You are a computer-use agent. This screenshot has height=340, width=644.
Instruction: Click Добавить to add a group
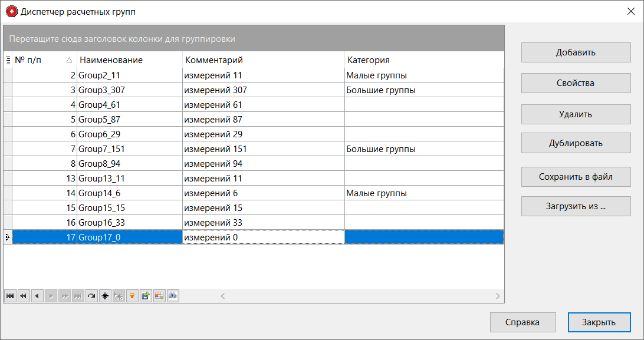tap(576, 52)
